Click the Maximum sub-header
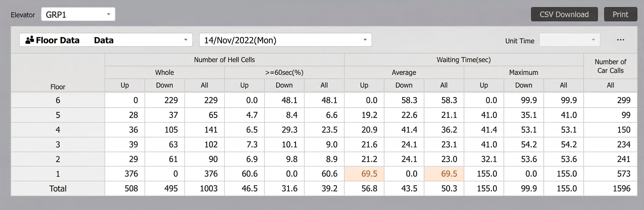 [523, 73]
